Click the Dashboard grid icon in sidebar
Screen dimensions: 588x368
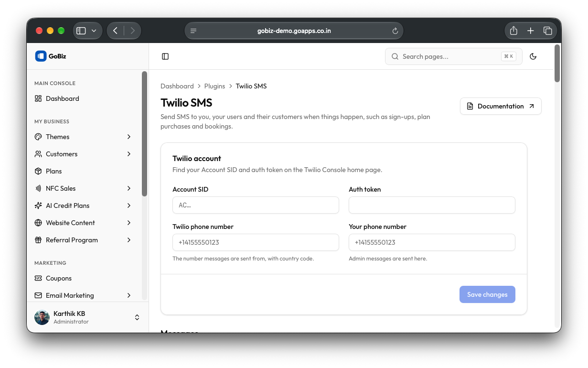coord(38,98)
